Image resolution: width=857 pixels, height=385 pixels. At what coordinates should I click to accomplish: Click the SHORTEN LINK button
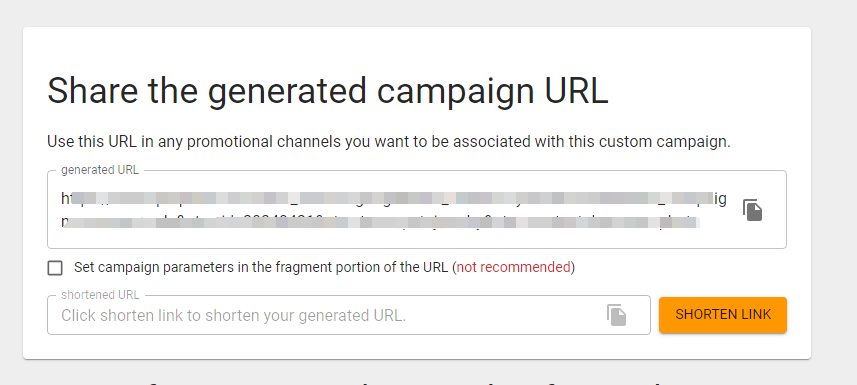[723, 314]
